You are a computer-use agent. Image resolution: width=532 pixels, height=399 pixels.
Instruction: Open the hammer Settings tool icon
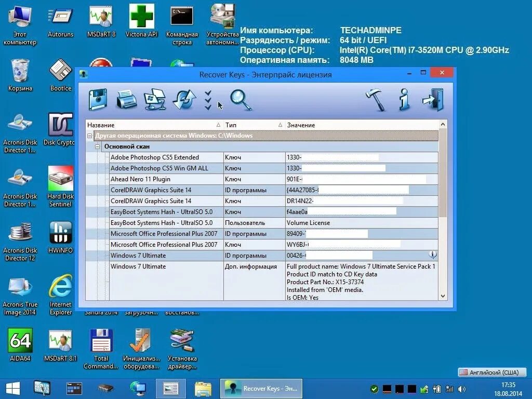point(375,100)
